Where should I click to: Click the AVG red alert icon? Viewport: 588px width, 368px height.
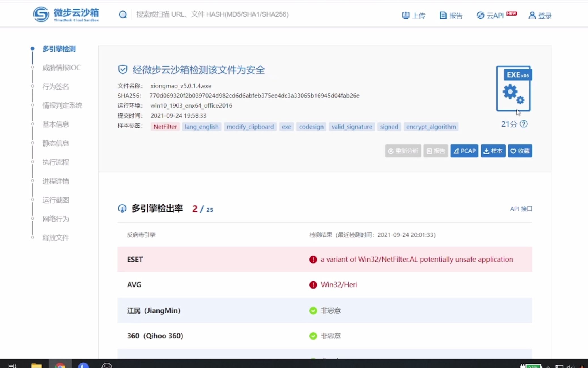313,285
